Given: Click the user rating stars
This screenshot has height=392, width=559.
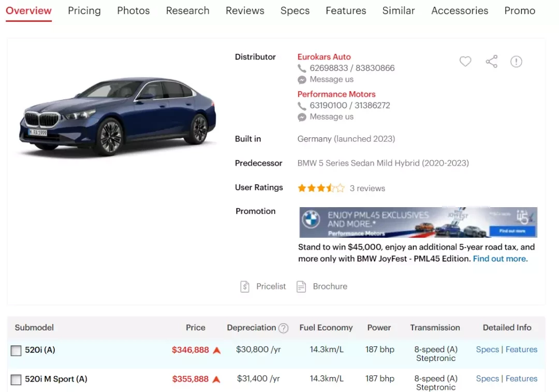Looking at the screenshot, I should point(321,188).
